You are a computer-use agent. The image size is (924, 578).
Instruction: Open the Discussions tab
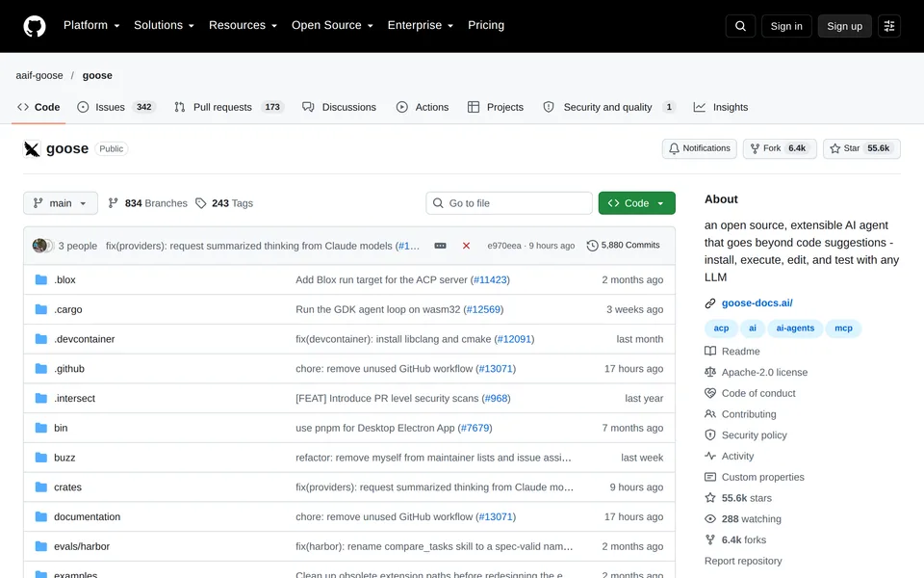click(339, 107)
